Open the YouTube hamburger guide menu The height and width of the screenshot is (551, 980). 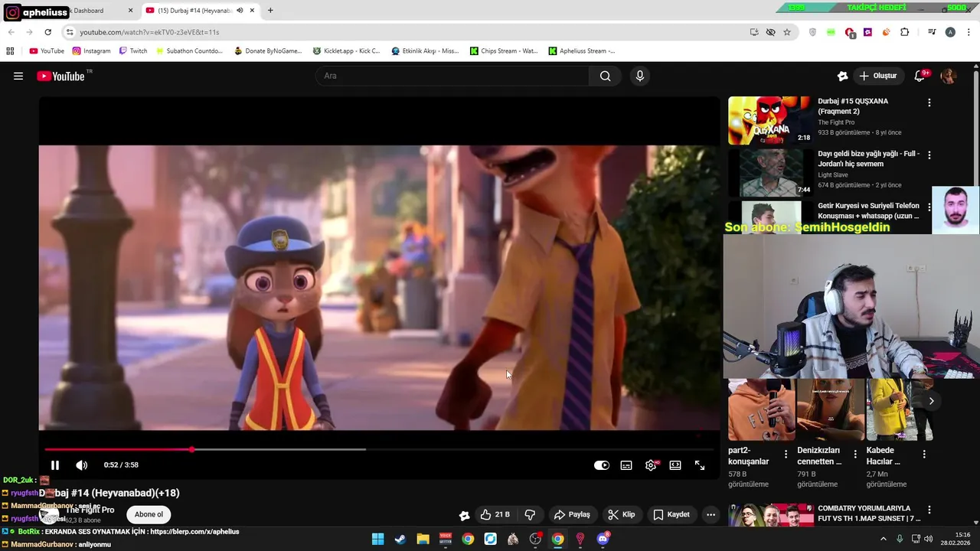[18, 76]
